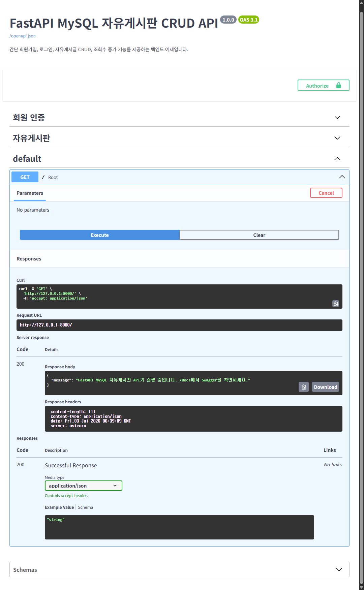
Task: Click the Authorize button
Action: [324, 85]
